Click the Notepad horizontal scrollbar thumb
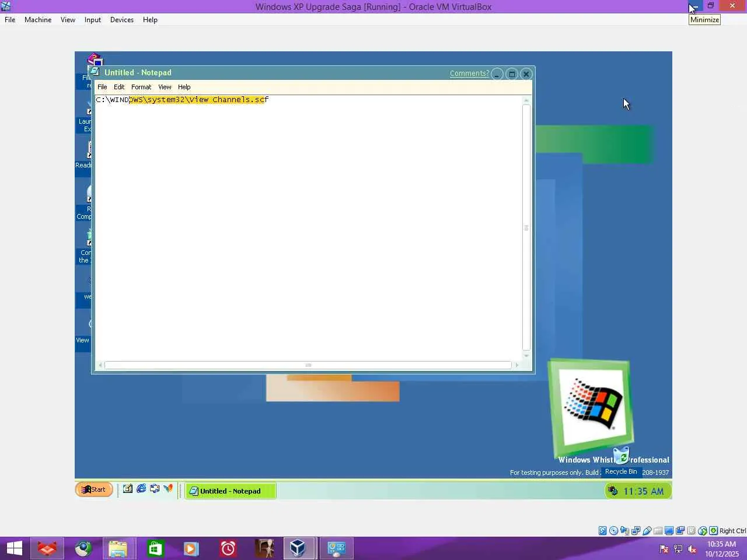Viewport: 747px width, 560px height. click(308, 365)
